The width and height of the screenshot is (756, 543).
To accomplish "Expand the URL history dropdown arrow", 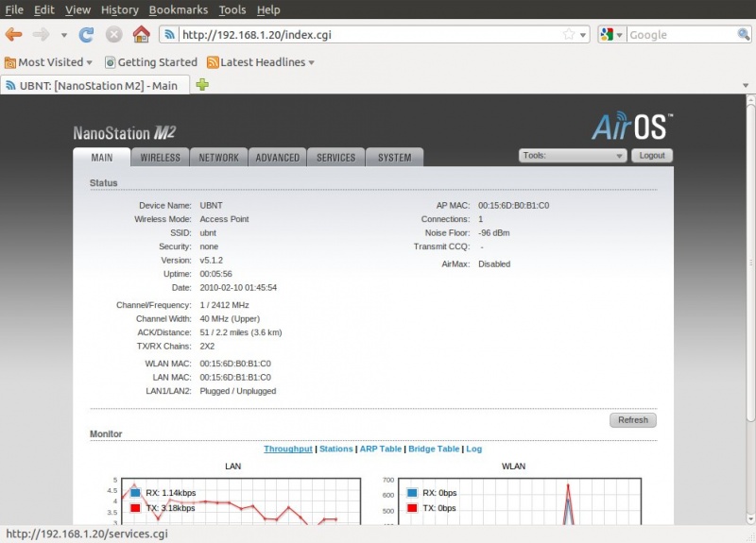I will [583, 35].
